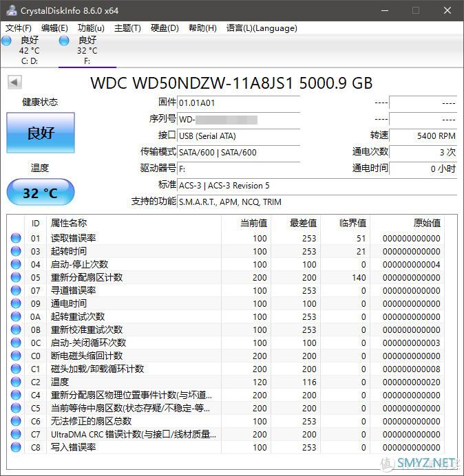Click the status dot for 断电磁头缩回计数 row
Viewport: 464px width, 476px height.
pyautogui.click(x=16, y=356)
